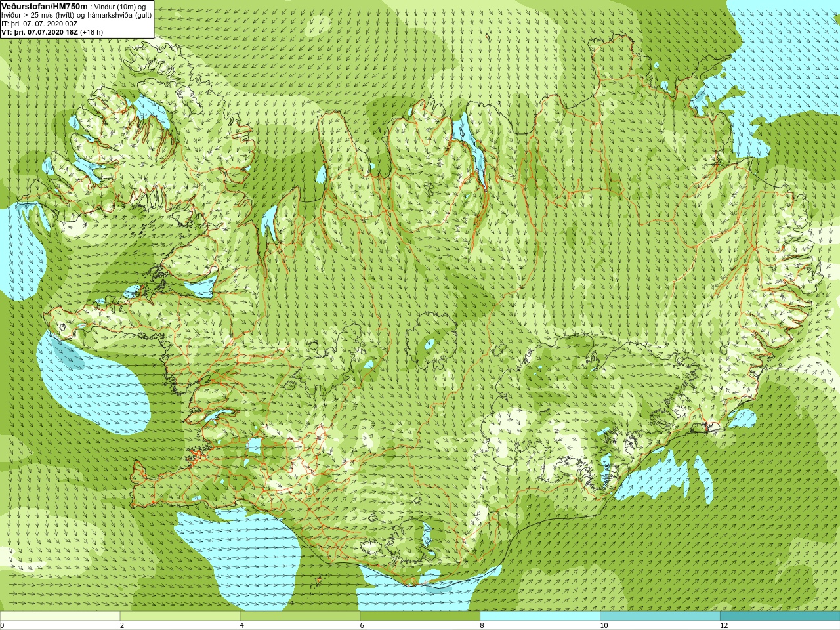Click the dark teal swatch above 12 m/s
This screenshot has width=840, height=630.
(x=780, y=616)
